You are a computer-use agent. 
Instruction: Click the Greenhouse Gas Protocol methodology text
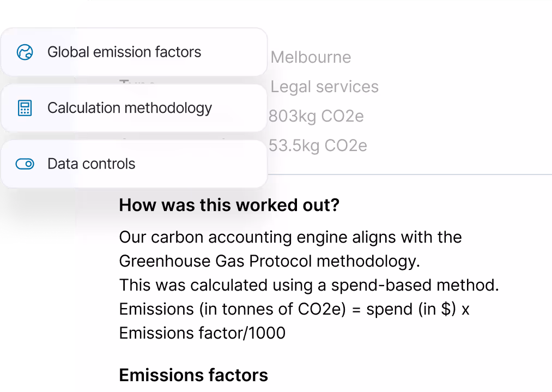click(x=269, y=261)
